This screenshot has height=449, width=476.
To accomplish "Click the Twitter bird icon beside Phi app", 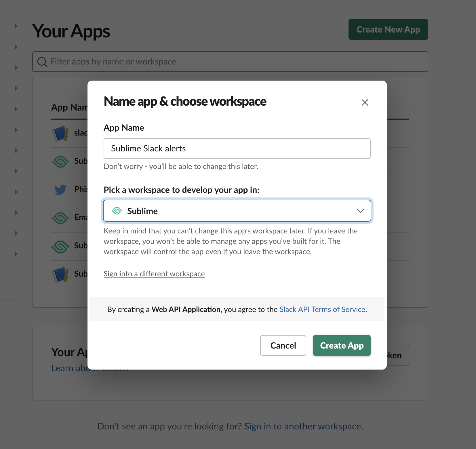I will click(x=60, y=190).
